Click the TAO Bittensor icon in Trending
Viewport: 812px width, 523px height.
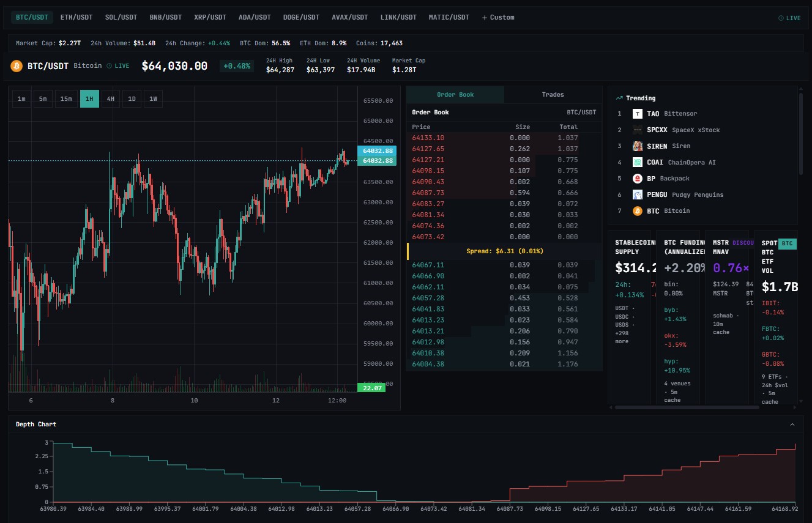(637, 114)
